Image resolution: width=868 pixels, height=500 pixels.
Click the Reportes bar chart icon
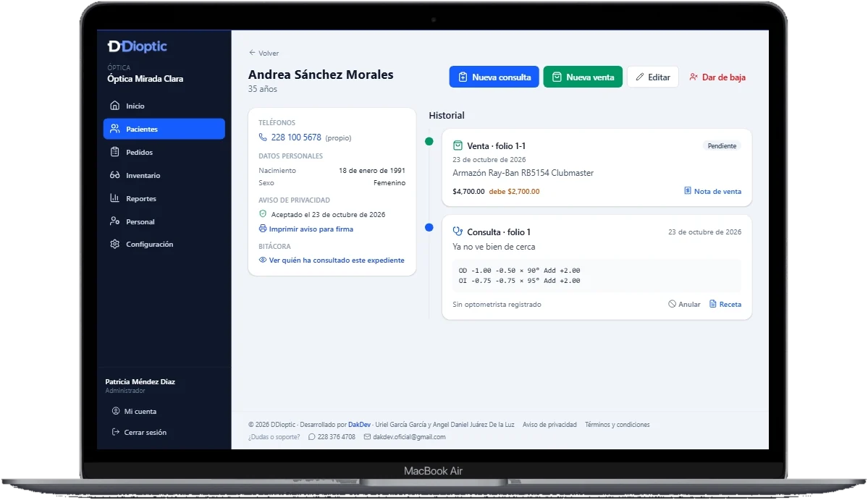114,198
